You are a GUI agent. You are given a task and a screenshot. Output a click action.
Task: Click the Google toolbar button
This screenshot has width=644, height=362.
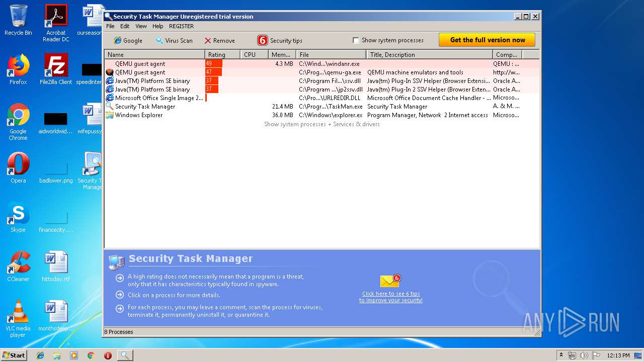click(x=128, y=40)
